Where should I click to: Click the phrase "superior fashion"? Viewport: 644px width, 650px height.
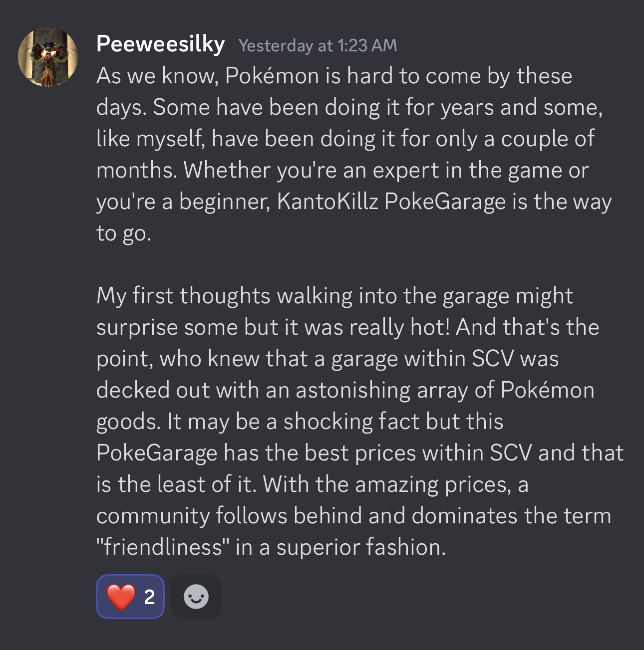click(360, 547)
